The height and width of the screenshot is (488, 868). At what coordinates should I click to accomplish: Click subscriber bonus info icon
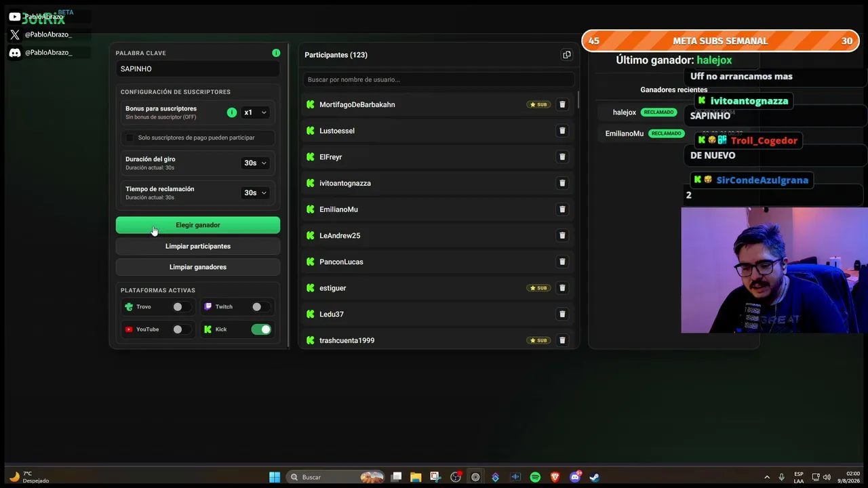(x=232, y=113)
